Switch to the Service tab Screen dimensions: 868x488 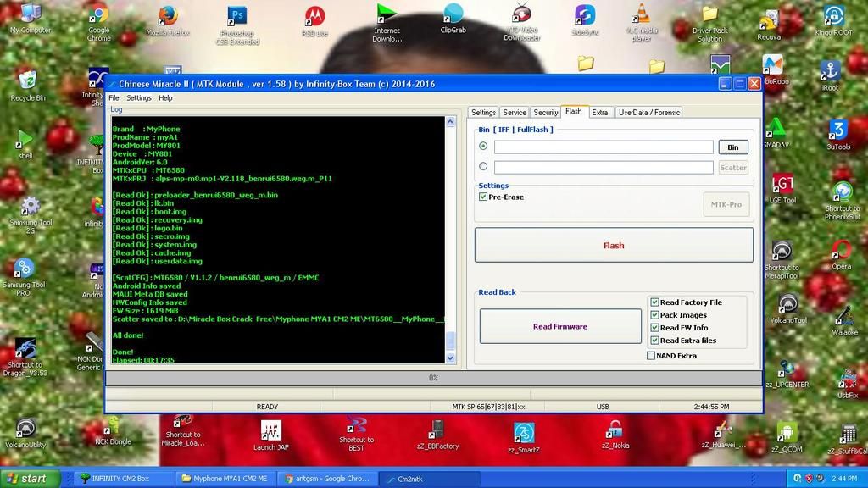515,113
